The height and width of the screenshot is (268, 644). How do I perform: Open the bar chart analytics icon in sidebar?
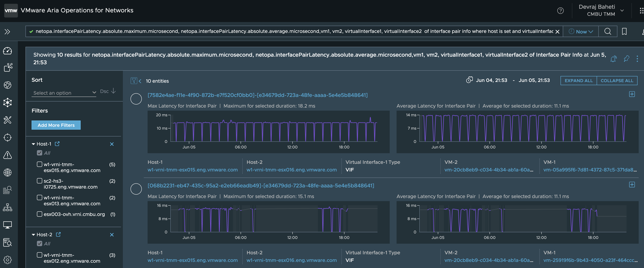pos(7,190)
